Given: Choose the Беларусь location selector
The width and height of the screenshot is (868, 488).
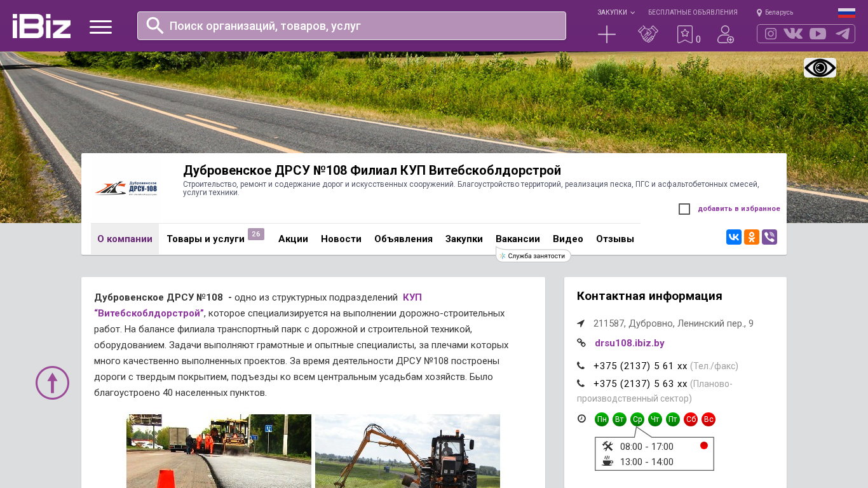Looking at the screenshot, I should point(775,12).
